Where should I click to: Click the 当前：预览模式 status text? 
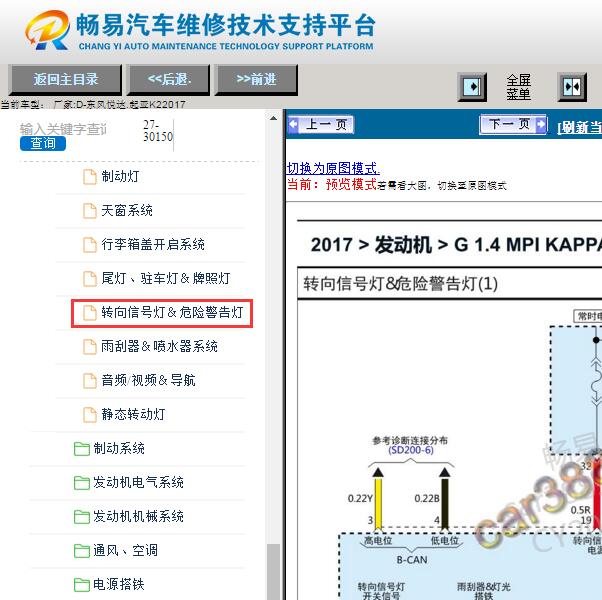(x=332, y=185)
